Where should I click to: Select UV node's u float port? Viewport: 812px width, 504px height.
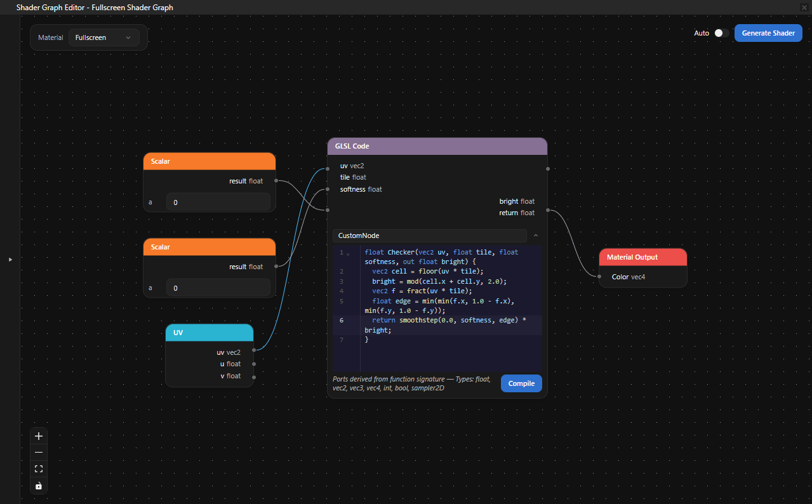(x=254, y=364)
